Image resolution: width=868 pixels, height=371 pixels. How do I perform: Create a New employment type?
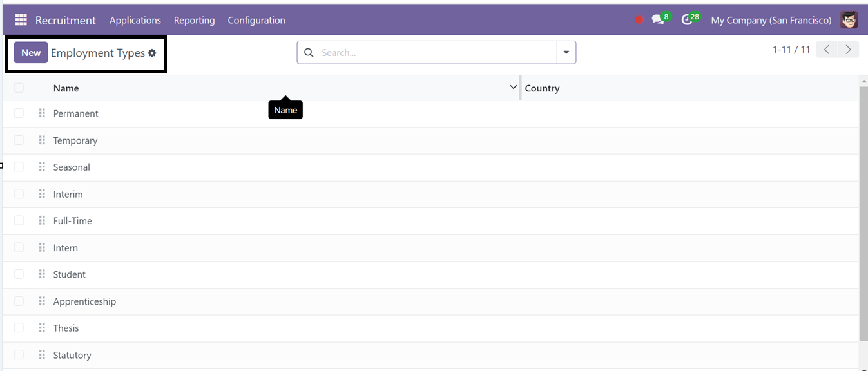pyautogui.click(x=31, y=53)
